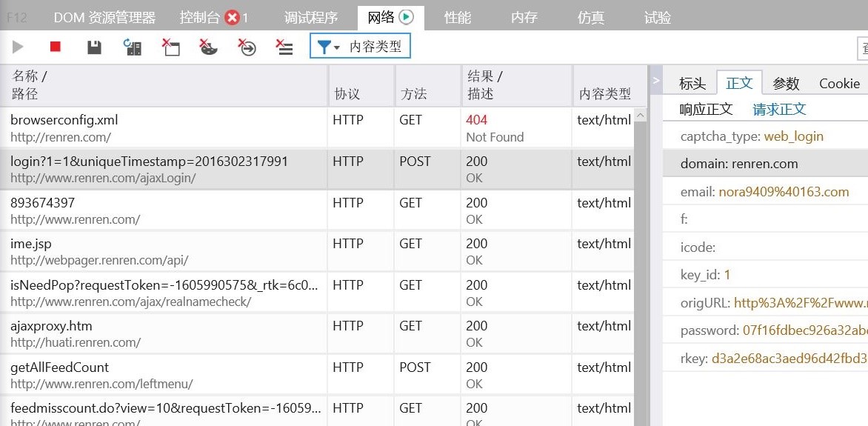
Task: Select 893674397 request row
Action: click(317, 210)
